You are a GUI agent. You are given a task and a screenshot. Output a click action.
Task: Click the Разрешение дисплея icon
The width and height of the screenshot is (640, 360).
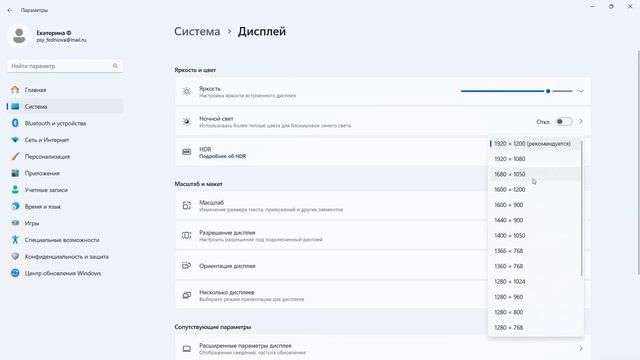(187, 236)
